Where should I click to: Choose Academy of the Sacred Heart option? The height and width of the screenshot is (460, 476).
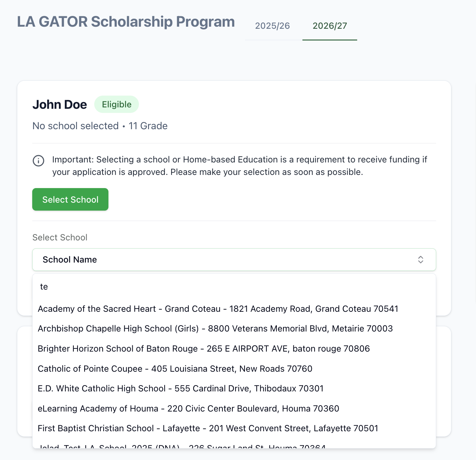click(x=218, y=309)
